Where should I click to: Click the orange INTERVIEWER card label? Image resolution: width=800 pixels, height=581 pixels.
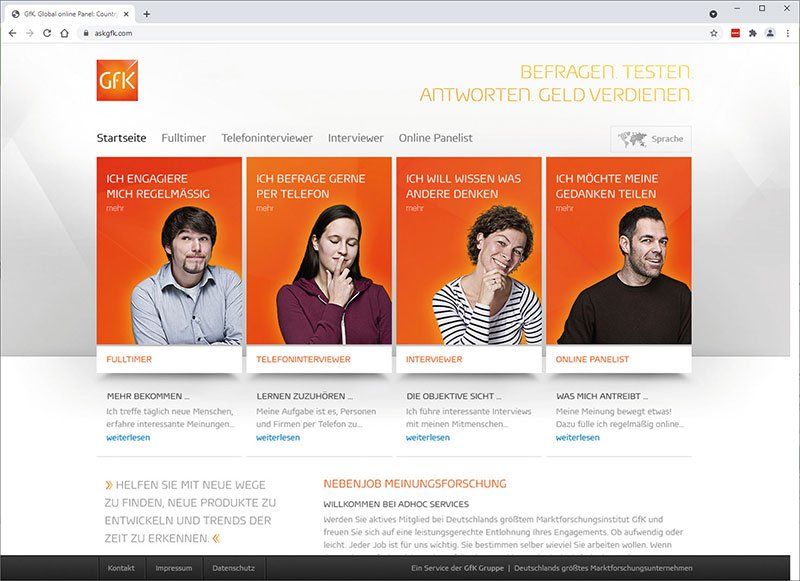434,359
